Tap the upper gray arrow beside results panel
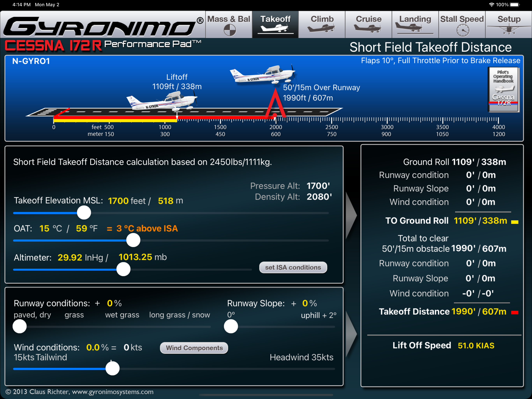The width and height of the screenshot is (532, 399). click(351, 215)
